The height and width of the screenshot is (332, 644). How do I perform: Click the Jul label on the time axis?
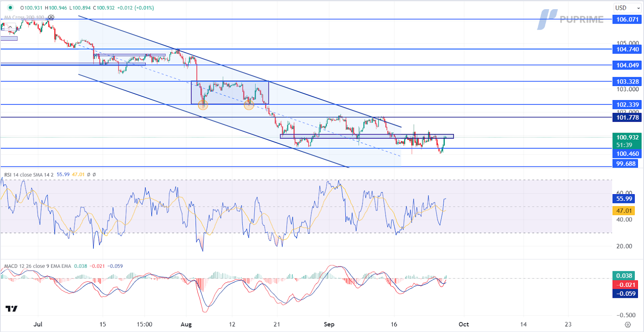click(x=38, y=324)
